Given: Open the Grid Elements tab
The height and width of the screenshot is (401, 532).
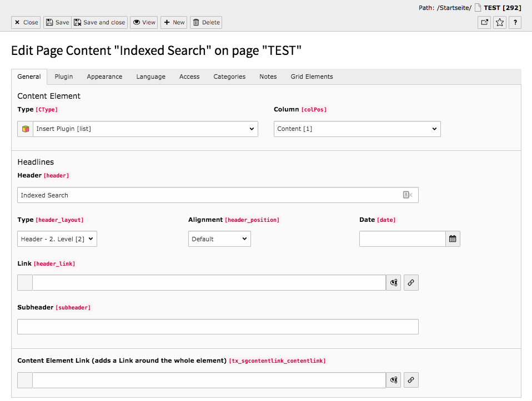Looking at the screenshot, I should point(311,77).
